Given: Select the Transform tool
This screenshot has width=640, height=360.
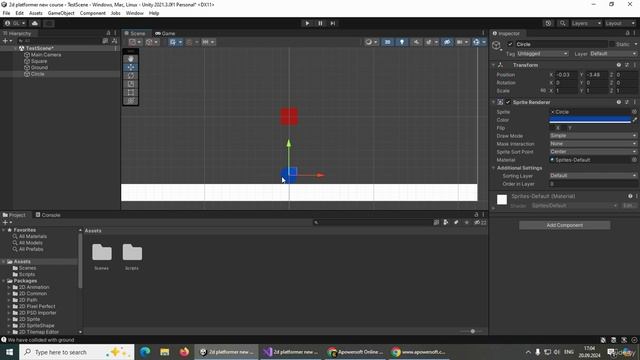Looking at the screenshot, I should tap(131, 101).
